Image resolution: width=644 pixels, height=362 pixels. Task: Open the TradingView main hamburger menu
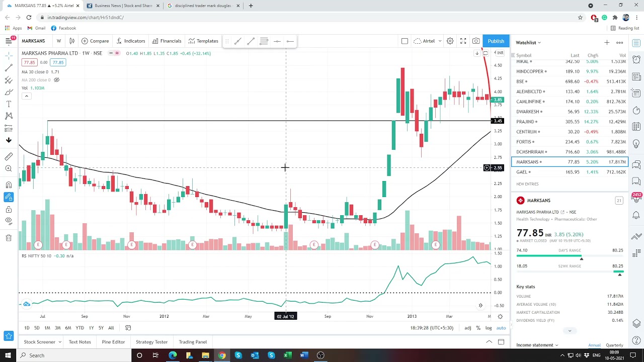point(9,41)
